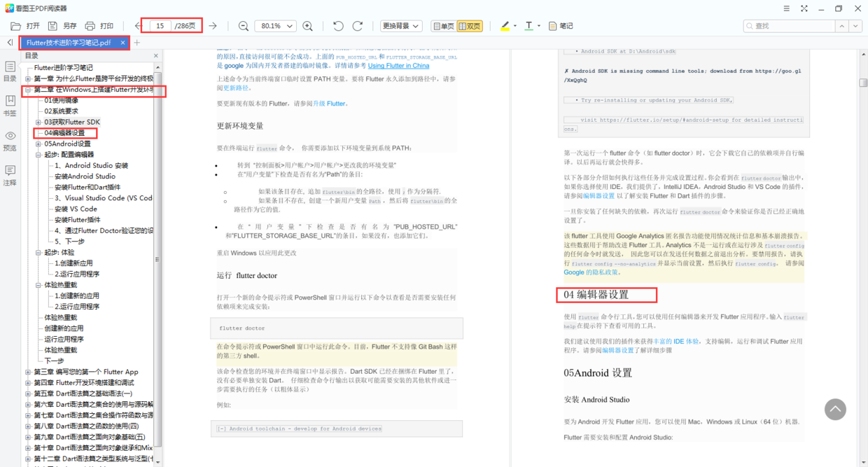Expand 03获取Flutter SDK node

click(38, 123)
